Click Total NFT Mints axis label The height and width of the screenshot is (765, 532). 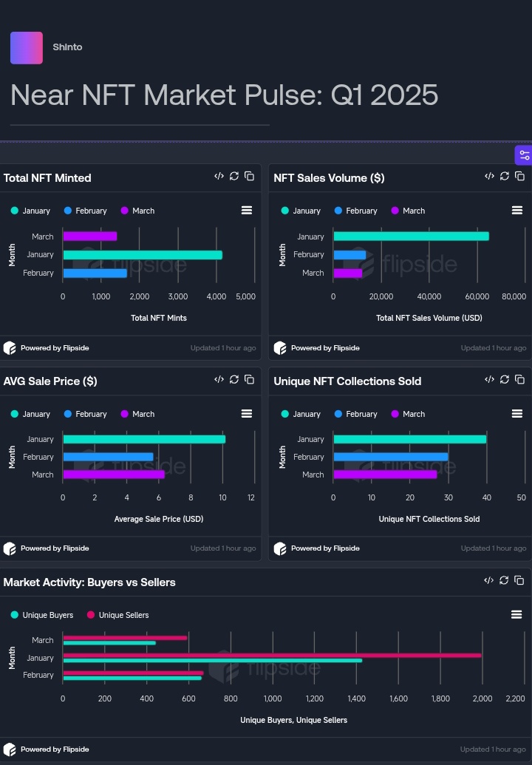(x=159, y=318)
